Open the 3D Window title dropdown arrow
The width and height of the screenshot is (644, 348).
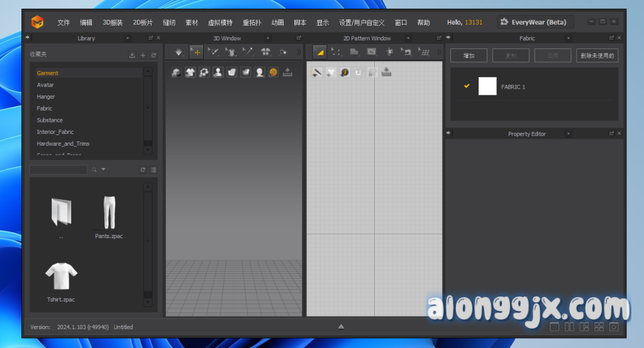(268, 38)
